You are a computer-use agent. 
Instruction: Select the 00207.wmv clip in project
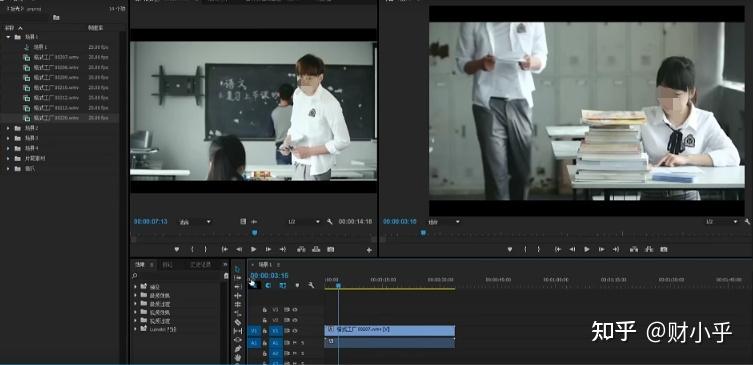pyautogui.click(x=56, y=57)
